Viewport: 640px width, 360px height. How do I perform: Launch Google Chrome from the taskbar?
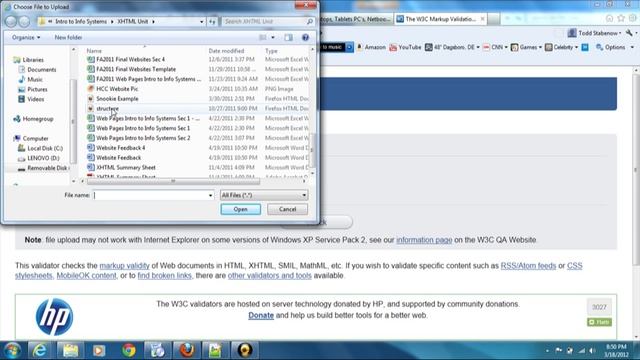click(129, 350)
